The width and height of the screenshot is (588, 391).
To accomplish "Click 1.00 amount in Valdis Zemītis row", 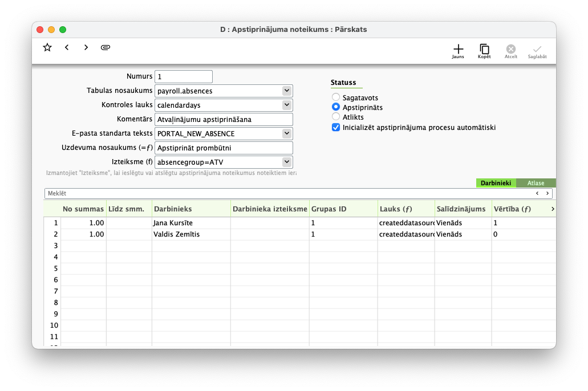I will click(x=84, y=234).
